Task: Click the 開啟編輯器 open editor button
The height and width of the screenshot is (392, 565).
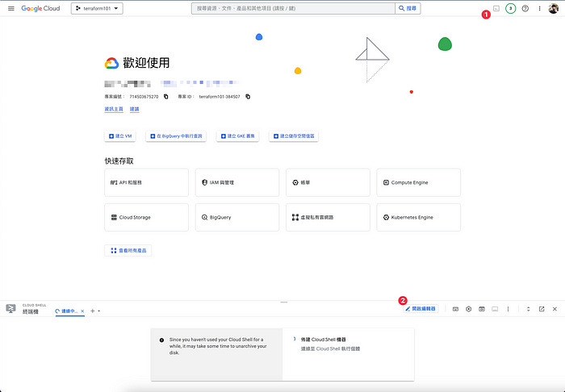Action: [x=421, y=309]
